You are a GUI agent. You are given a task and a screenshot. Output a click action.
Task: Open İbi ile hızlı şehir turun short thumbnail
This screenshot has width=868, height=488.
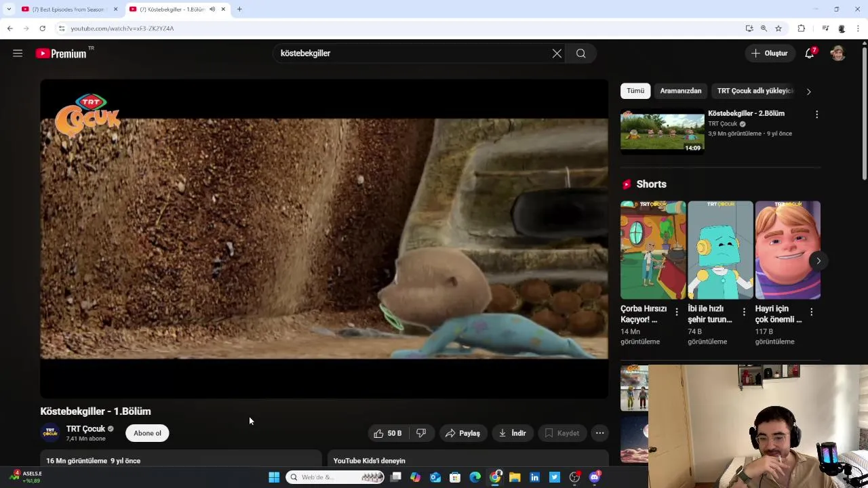click(720, 250)
